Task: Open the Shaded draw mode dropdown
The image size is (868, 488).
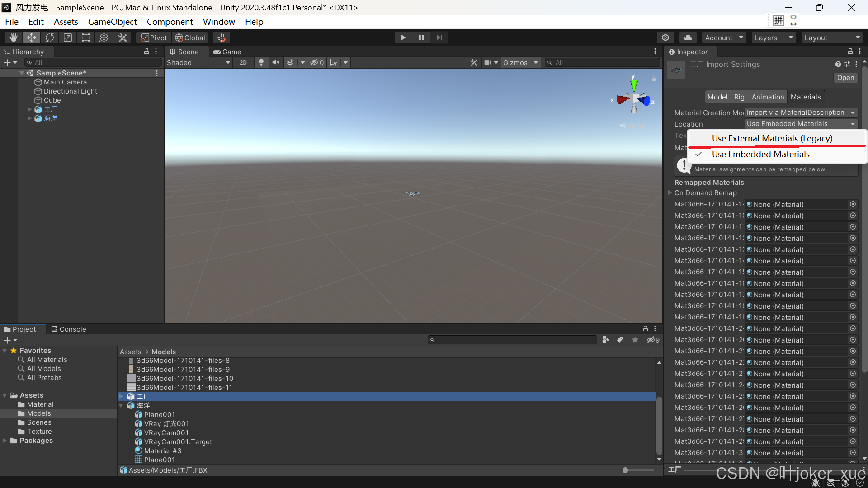Action: [198, 62]
